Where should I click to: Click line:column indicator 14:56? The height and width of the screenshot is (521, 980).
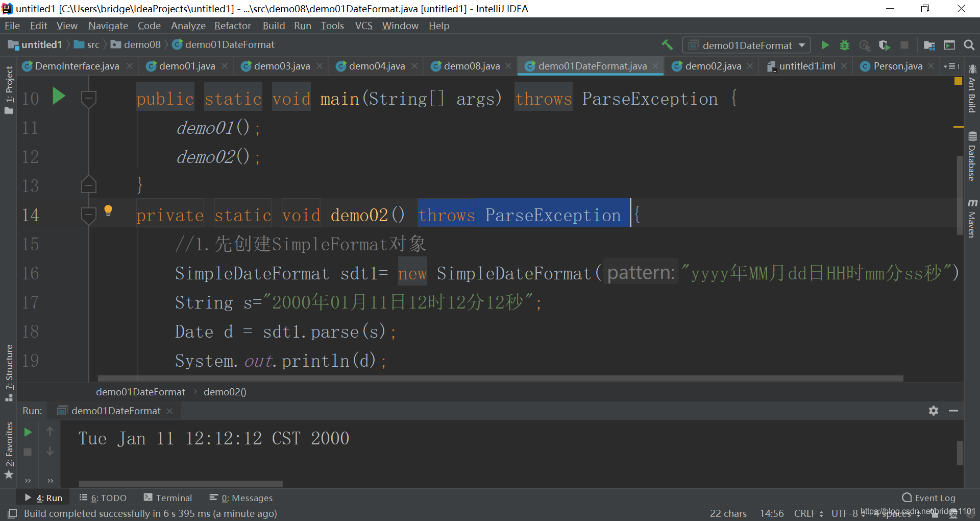(x=771, y=513)
